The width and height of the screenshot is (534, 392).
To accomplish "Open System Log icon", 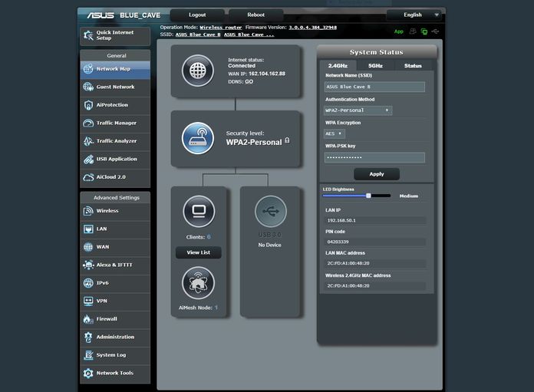I will click(x=88, y=355).
